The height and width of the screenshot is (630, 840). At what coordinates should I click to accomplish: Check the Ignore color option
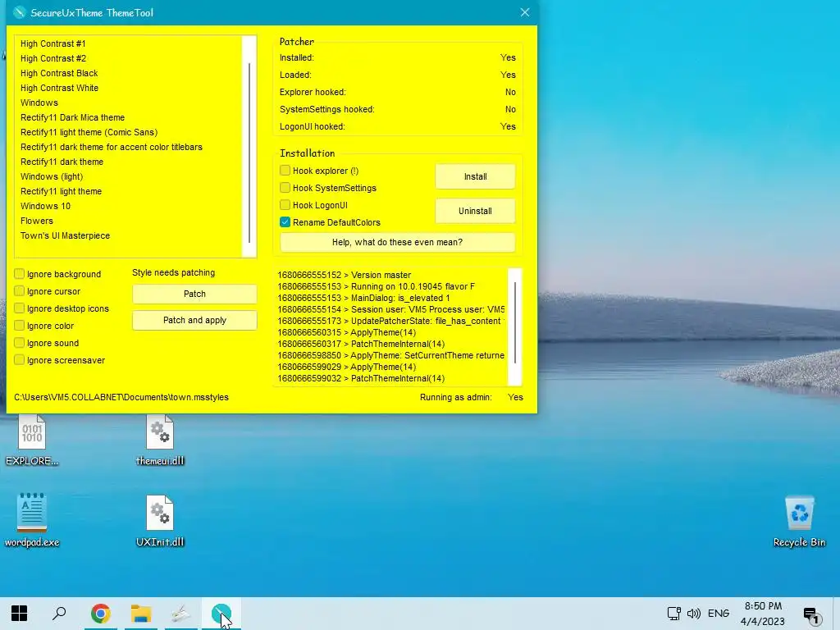pos(20,325)
